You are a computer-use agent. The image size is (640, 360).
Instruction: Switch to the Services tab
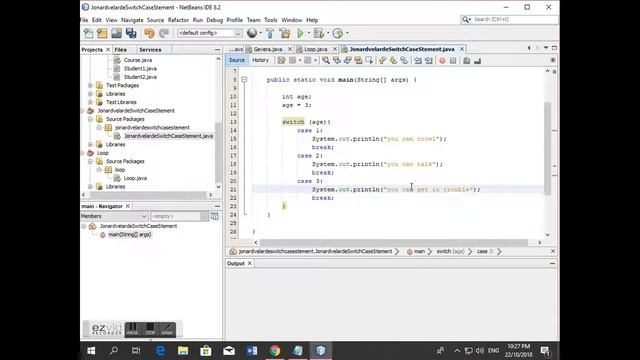coord(150,49)
